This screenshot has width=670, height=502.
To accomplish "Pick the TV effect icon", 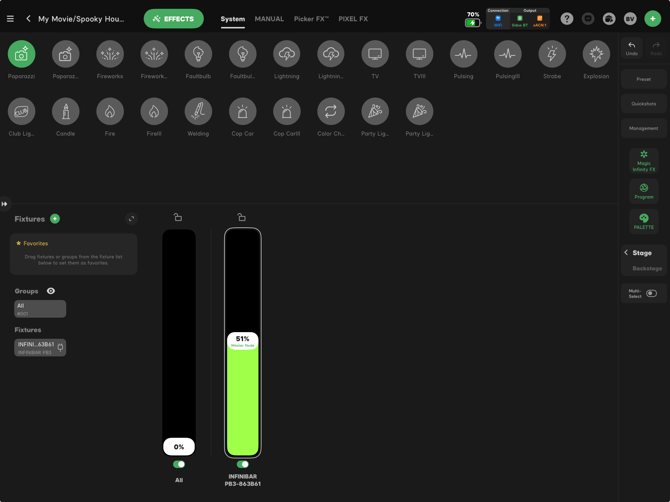I will tap(375, 54).
